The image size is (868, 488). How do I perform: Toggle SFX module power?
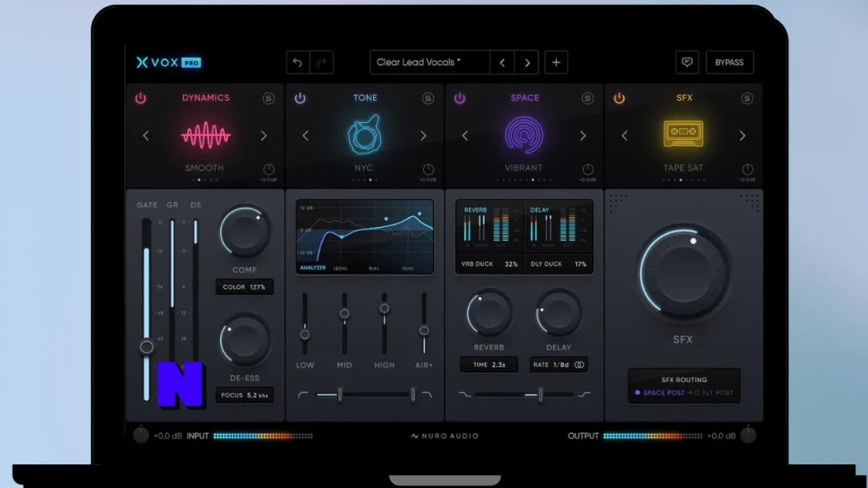point(620,98)
